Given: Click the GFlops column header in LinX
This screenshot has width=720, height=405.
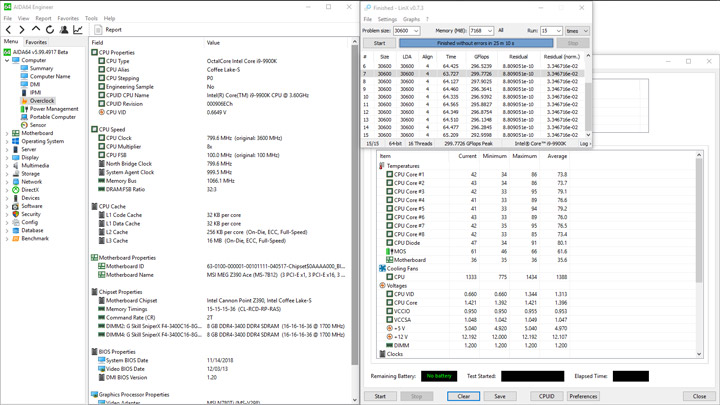Looking at the screenshot, I should pyautogui.click(x=481, y=57).
